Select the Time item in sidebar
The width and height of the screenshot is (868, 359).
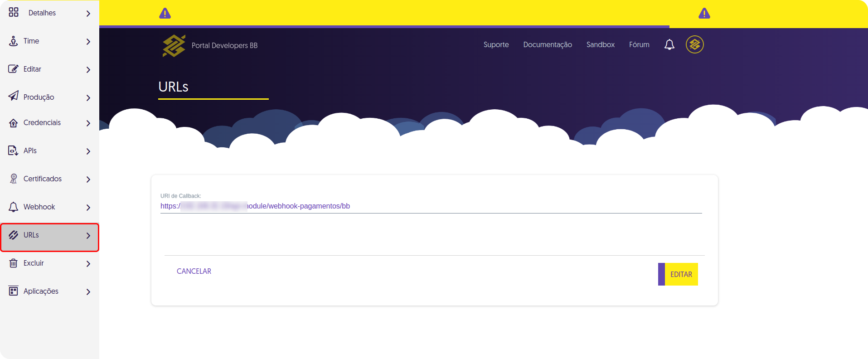click(31, 41)
